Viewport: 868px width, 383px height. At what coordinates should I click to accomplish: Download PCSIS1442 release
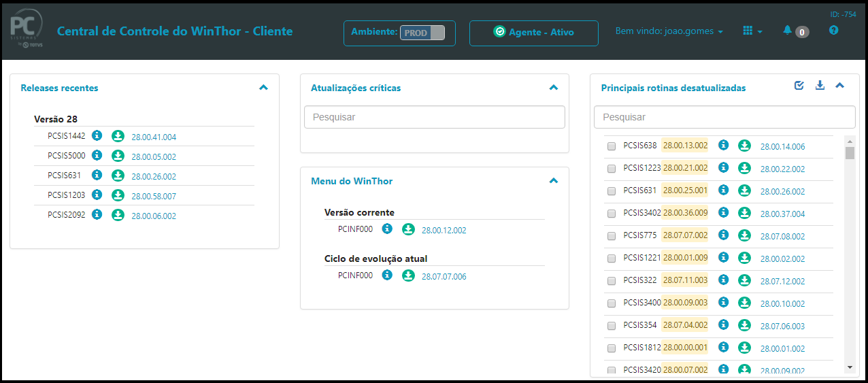pos(118,136)
